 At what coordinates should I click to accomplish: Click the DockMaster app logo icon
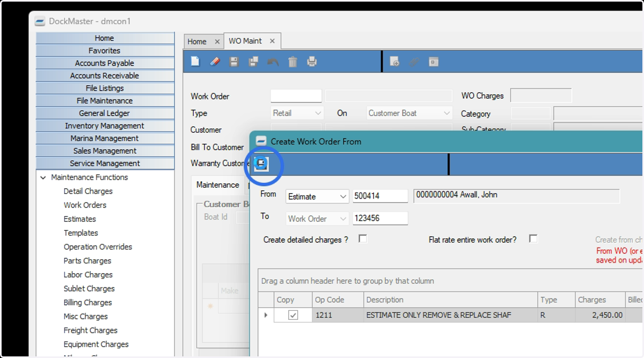pyautogui.click(x=40, y=21)
